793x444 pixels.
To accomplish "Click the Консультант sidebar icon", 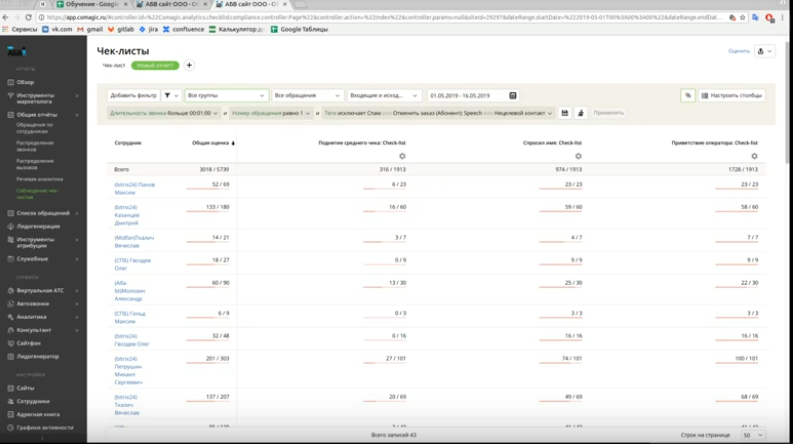I will click(11, 330).
